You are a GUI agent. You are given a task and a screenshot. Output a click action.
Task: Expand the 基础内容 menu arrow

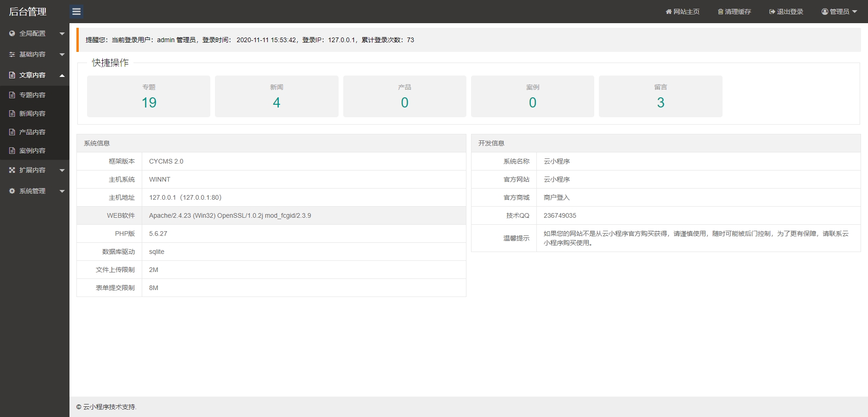tap(62, 55)
